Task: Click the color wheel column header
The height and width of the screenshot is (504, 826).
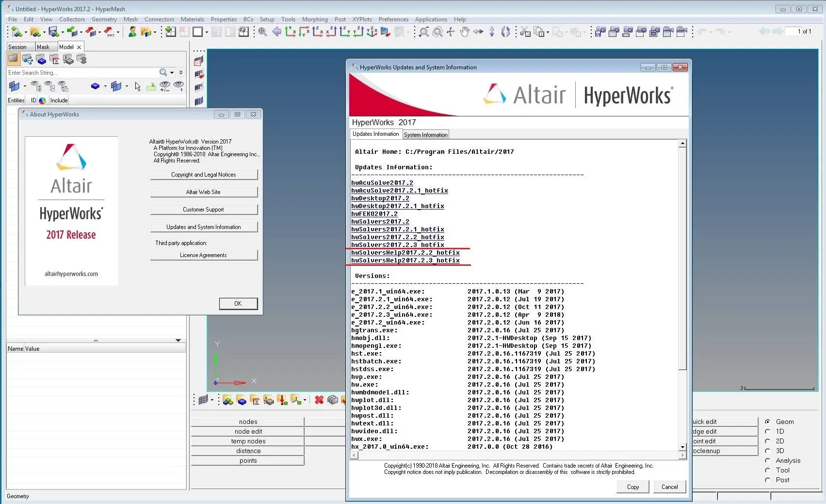Action: [42, 100]
